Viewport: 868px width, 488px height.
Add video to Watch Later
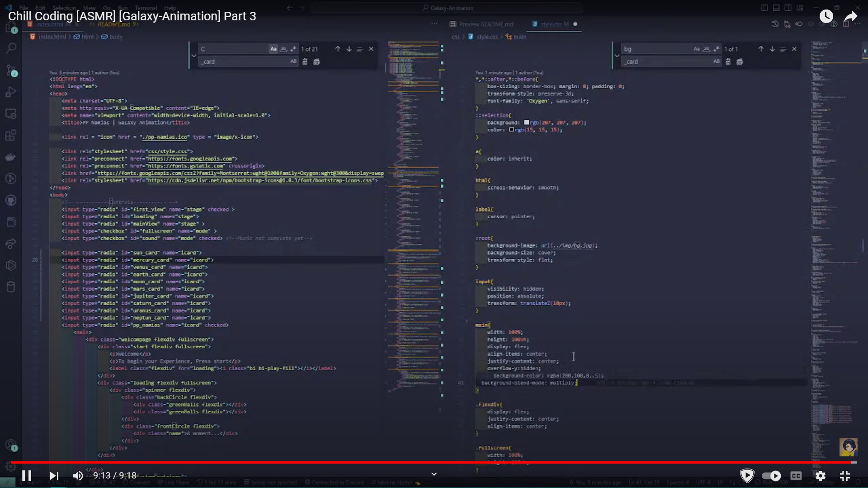[826, 17]
